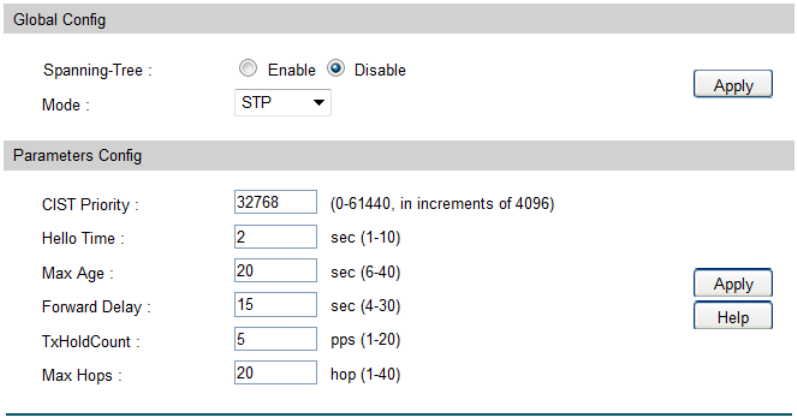Click the Global Config section header
The height and width of the screenshot is (417, 797).
point(60,20)
